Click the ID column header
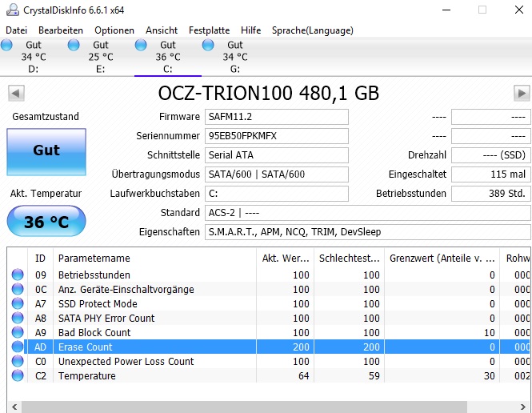Viewport: 532px width, 413px height. pos(40,259)
